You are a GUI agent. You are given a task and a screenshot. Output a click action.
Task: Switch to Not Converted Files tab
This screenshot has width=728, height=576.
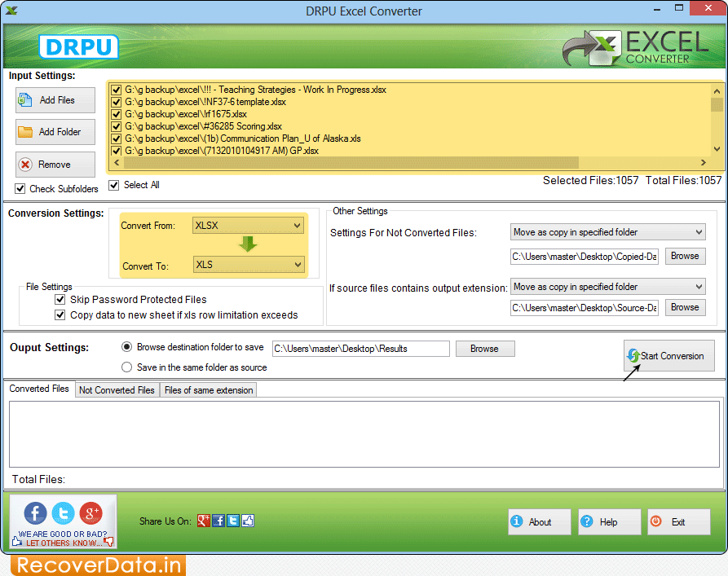point(117,390)
